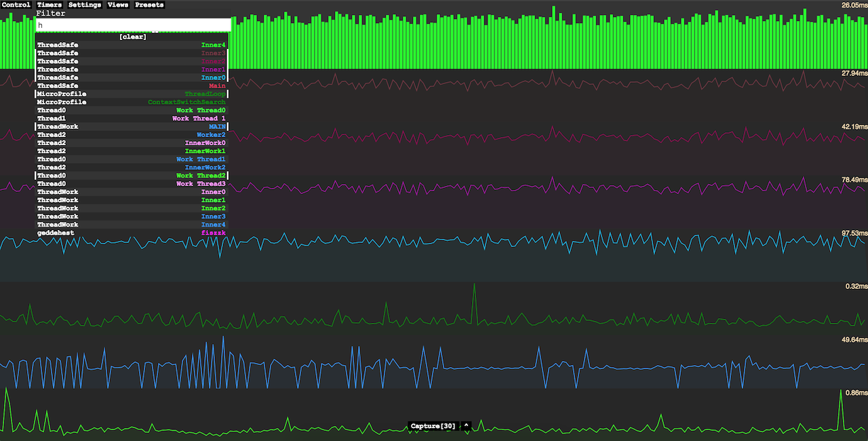
Task: Select the Thread2 Worker2 timer
Action: click(132, 134)
